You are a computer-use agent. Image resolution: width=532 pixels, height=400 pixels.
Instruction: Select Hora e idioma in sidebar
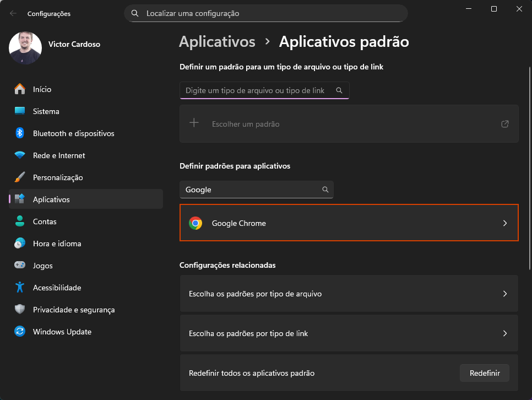coord(57,244)
